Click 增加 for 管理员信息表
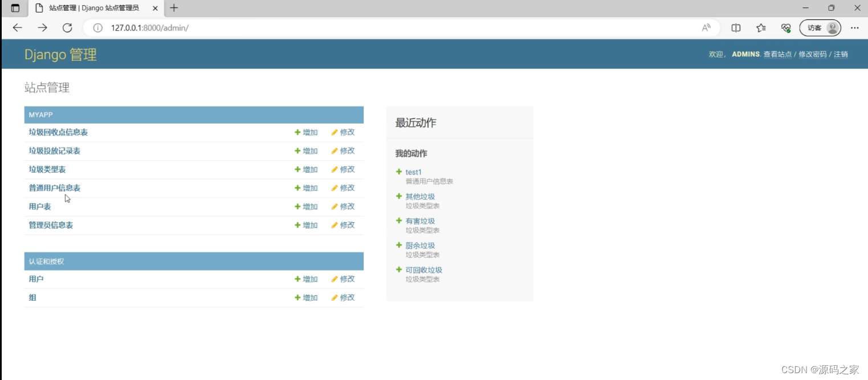 click(x=307, y=225)
